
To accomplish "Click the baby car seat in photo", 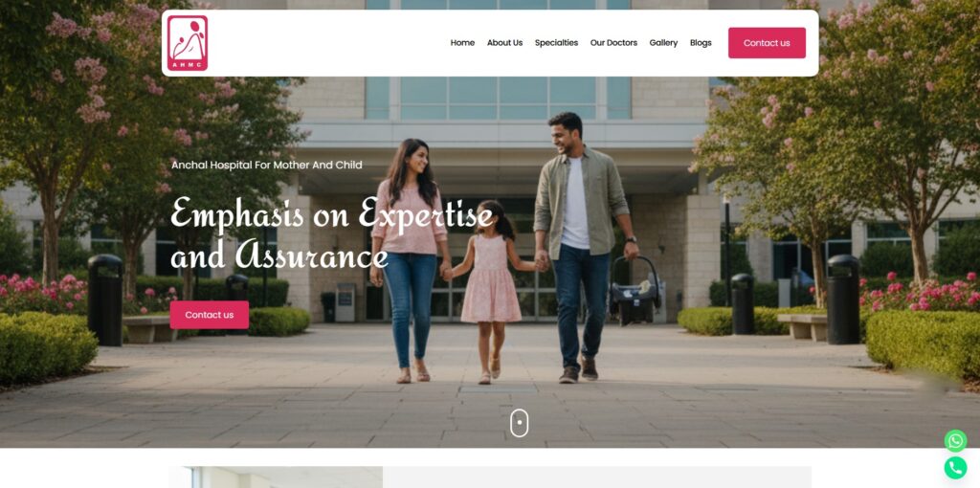I will tap(635, 291).
